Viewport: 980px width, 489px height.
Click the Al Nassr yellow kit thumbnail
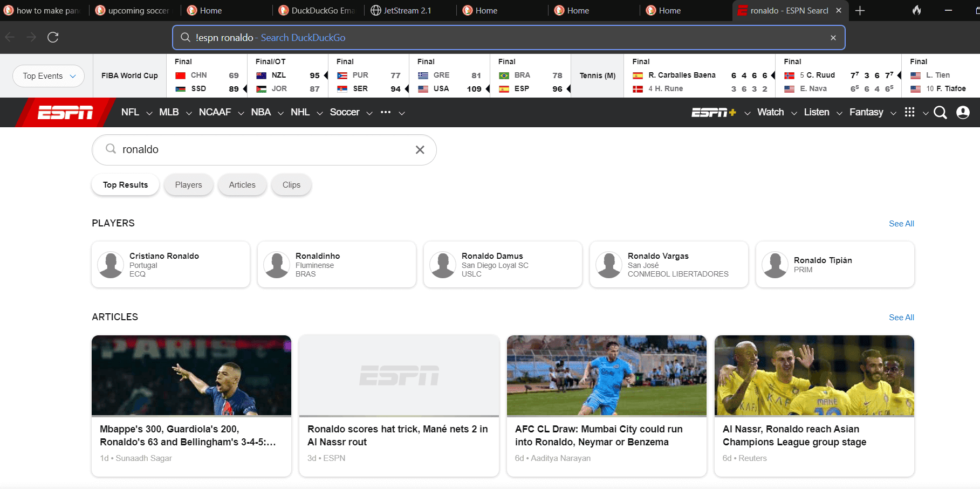pos(814,375)
